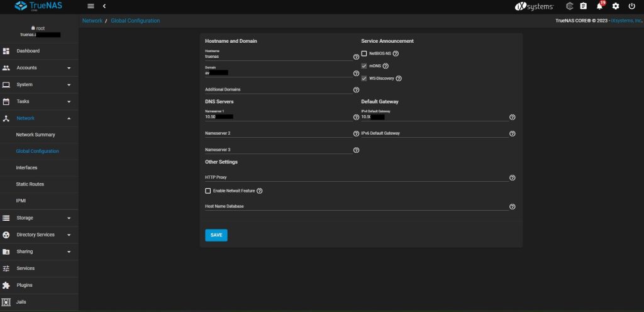Image resolution: width=644 pixels, height=312 pixels.
Task: Click the Global Configuration breadcrumb
Action: click(136, 21)
